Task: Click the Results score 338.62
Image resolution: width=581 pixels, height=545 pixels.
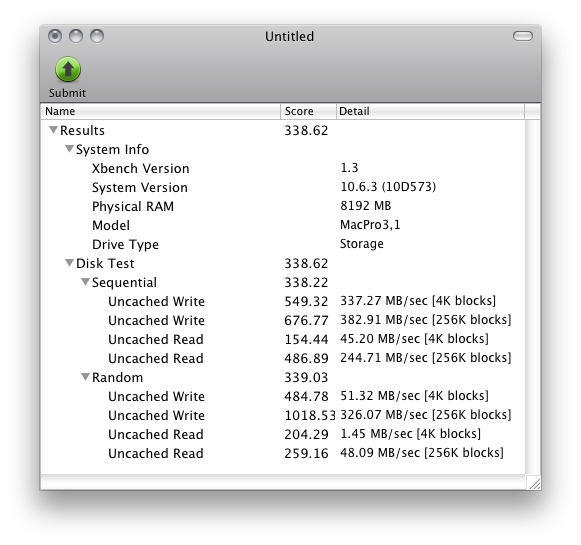Action: click(x=306, y=130)
